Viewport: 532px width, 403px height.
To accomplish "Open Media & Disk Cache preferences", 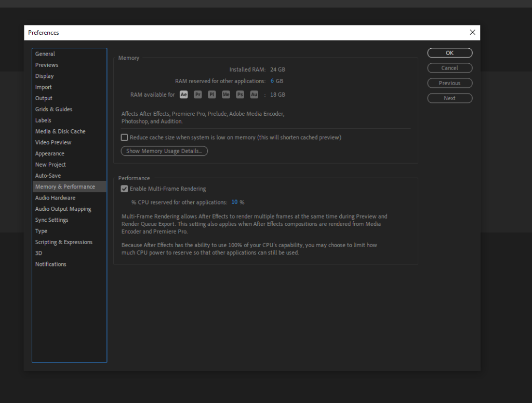I will [60, 131].
